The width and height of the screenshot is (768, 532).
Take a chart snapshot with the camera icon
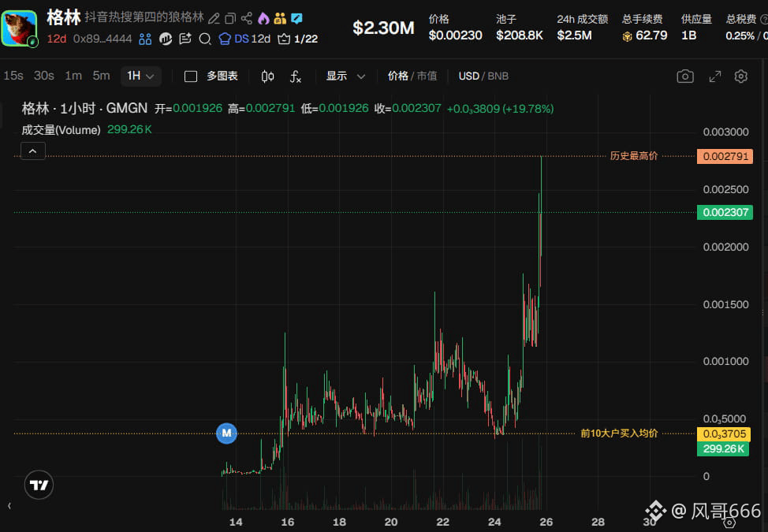coord(685,76)
